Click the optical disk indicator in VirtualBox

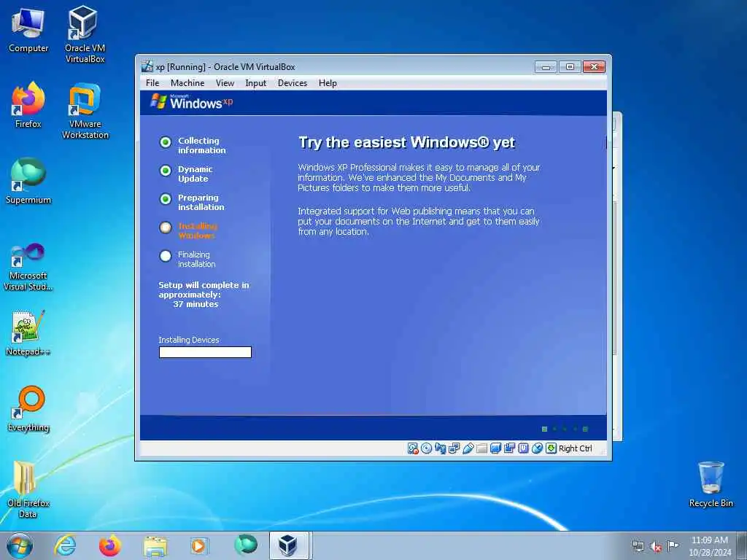point(426,448)
